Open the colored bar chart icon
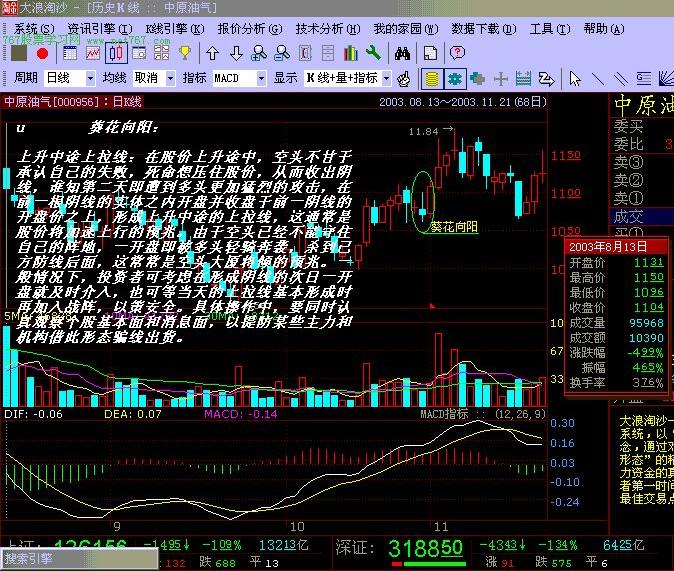 click(x=351, y=53)
